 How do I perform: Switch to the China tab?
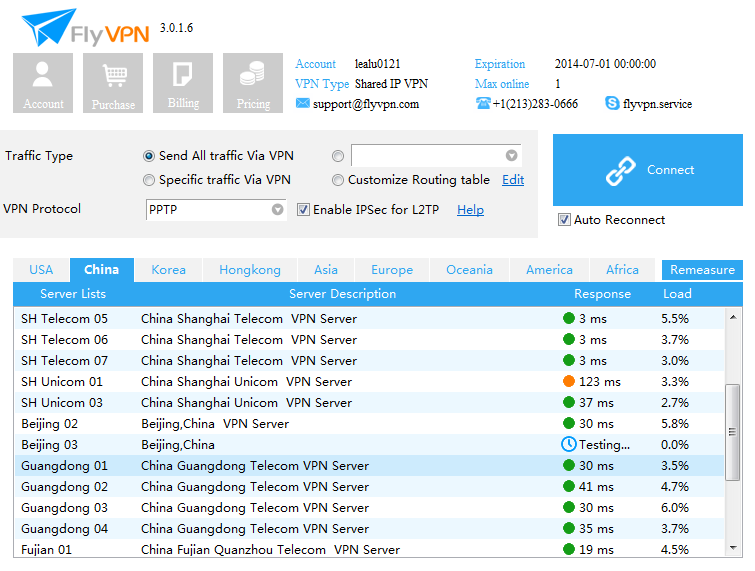102,270
